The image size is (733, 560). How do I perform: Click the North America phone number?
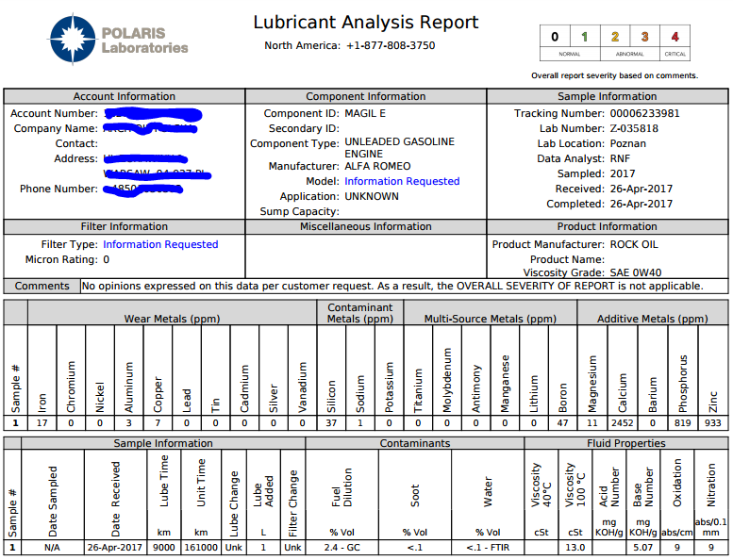[391, 45]
